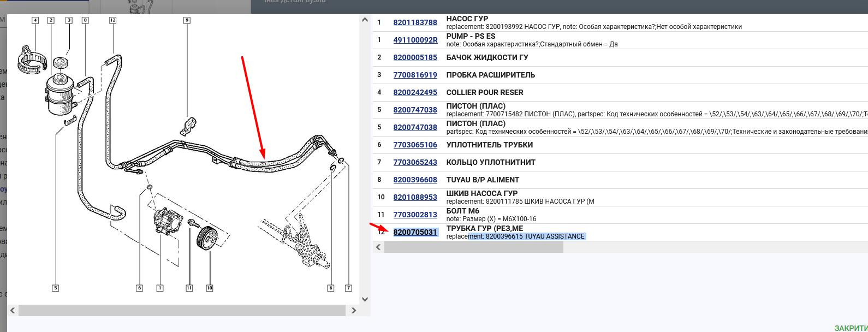Image resolution: width=868 pixels, height=332 pixels.
Task: Open reservoir part link 8200005185
Action: 415,57
